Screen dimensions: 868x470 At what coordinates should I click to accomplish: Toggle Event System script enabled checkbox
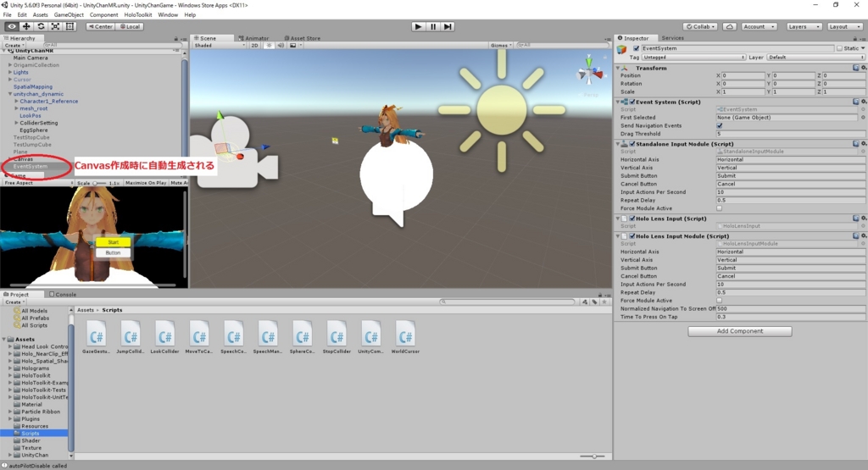click(632, 102)
